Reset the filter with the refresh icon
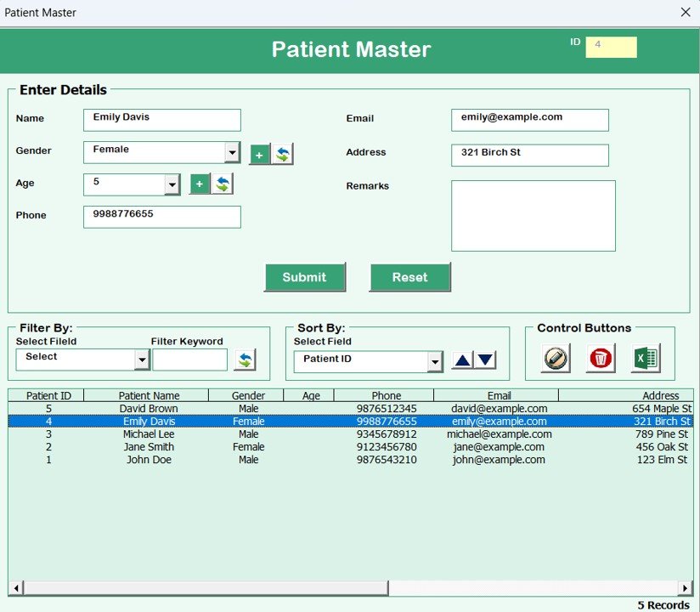 [246, 360]
